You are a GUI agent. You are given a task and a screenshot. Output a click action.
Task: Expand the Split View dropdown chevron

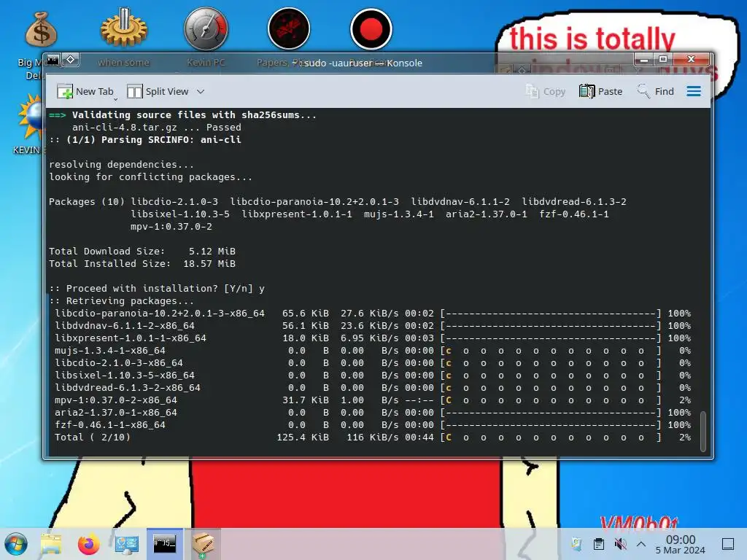click(x=201, y=91)
